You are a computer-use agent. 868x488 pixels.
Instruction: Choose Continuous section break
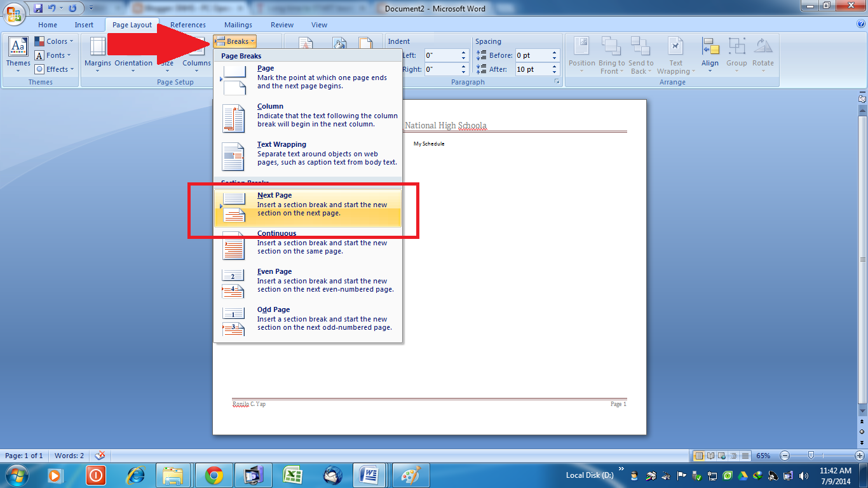pos(308,246)
